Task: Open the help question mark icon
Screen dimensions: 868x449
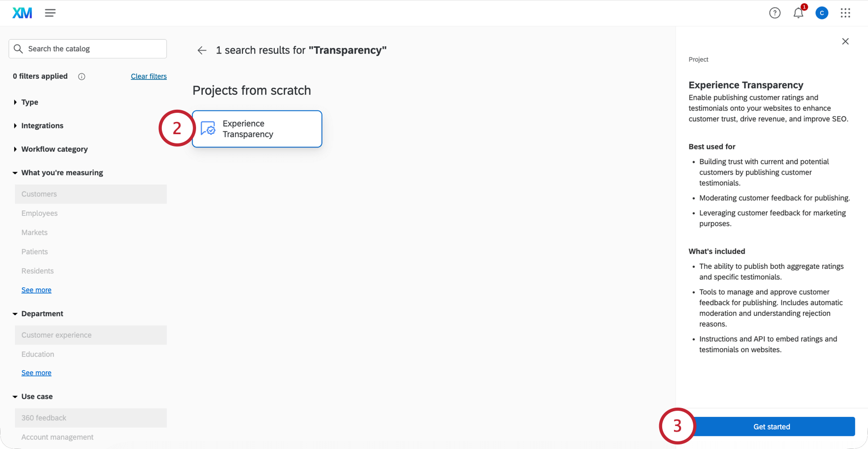Action: click(775, 13)
